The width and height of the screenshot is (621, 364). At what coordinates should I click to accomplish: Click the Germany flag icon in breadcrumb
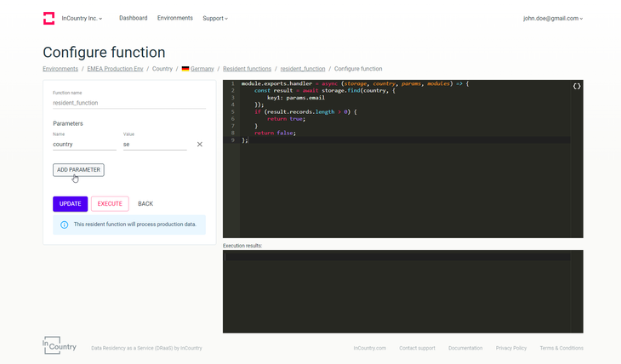click(x=185, y=69)
